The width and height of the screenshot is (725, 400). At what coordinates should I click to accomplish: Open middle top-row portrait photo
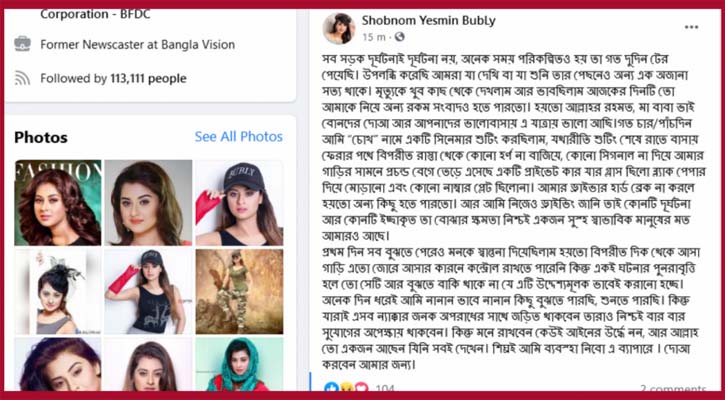[148, 203]
